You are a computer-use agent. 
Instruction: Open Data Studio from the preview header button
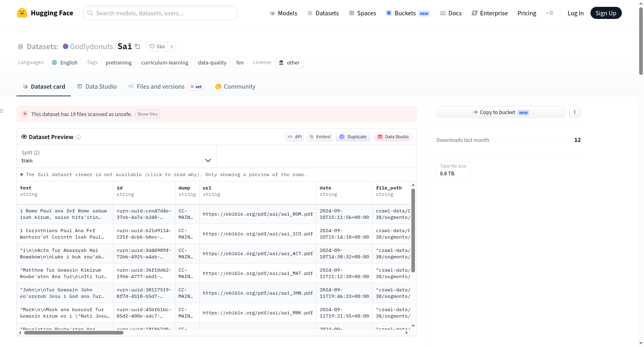tap(393, 137)
